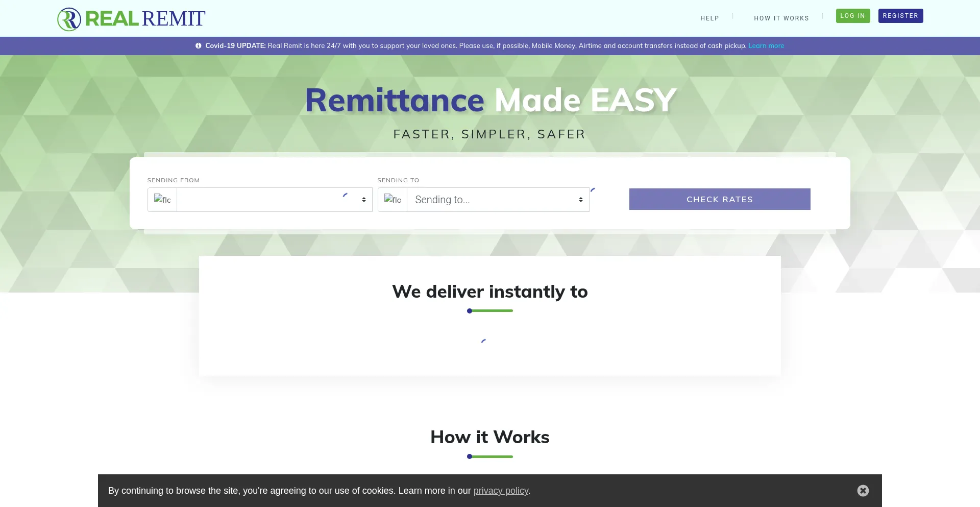Image resolution: width=980 pixels, height=507 pixels.
Task: Select HOW IT WORKS in the navigation
Action: [x=781, y=18]
